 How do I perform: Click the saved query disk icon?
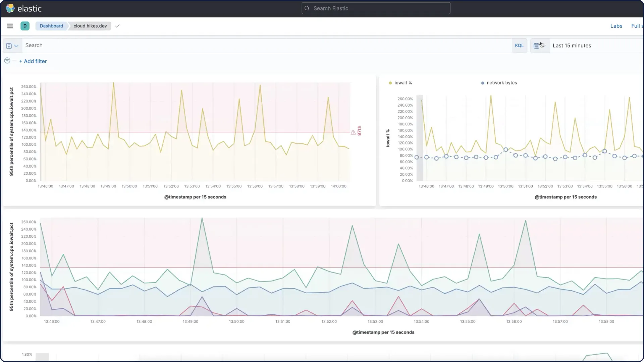(9, 46)
